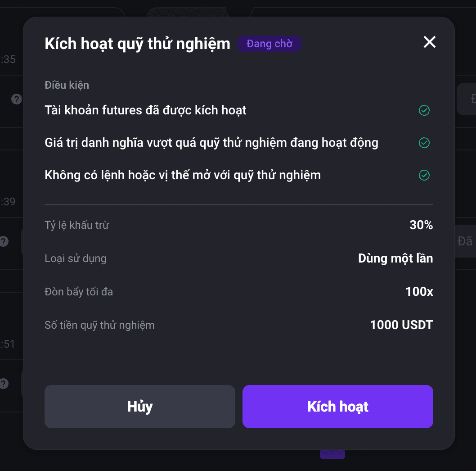
Task: Cancel with the Hủy button
Action: (139, 407)
